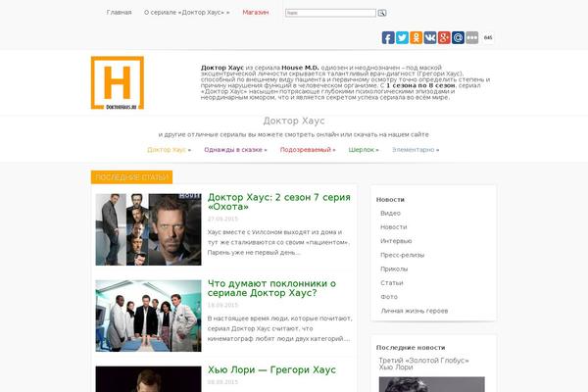Click the Хью Лори article thumbnail
Screen dimensions: 588x392
click(x=148, y=379)
